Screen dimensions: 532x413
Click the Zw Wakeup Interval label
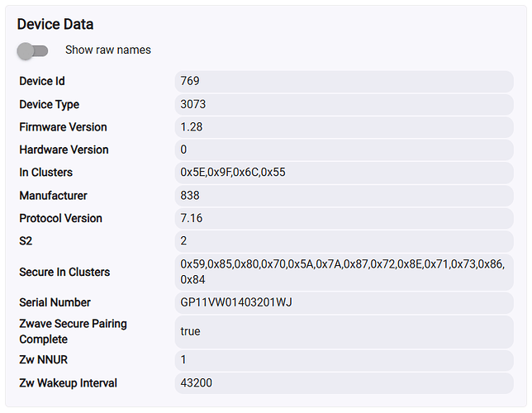69,383
